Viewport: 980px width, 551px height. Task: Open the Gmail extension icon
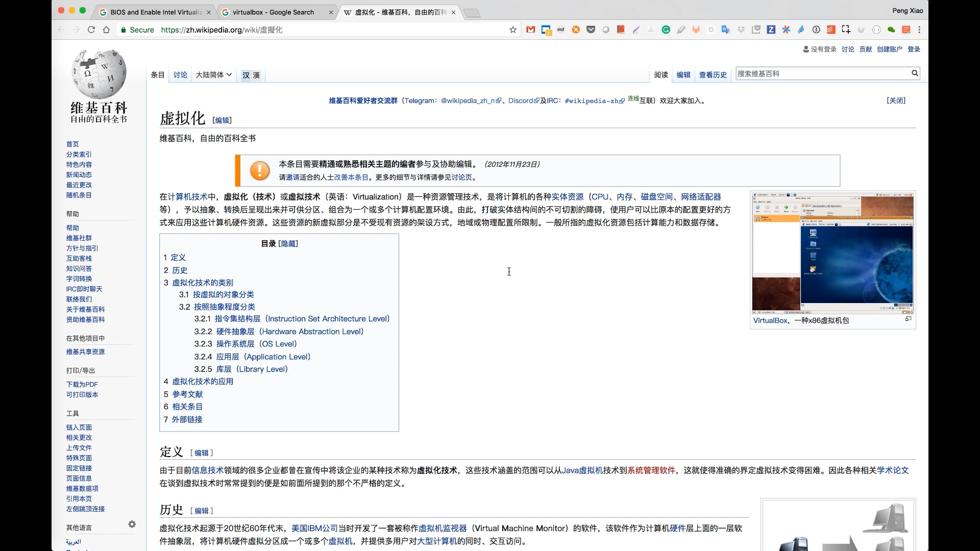point(530,30)
